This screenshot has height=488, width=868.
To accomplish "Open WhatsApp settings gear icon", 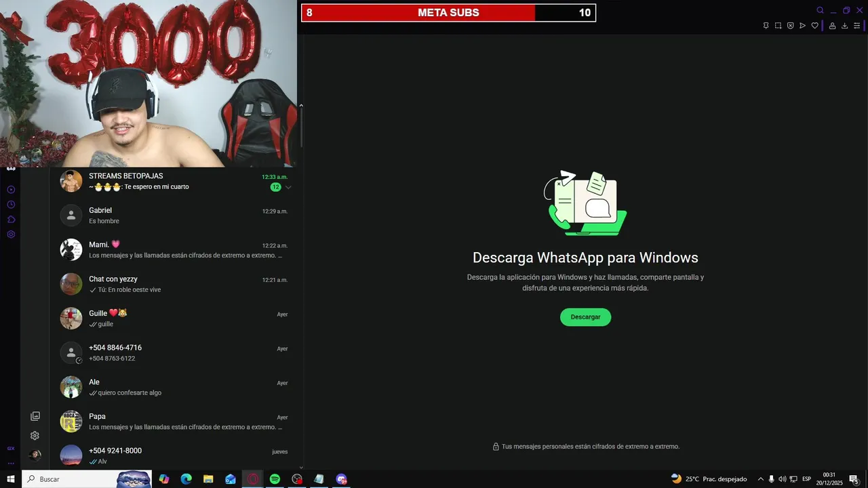I will tap(35, 436).
